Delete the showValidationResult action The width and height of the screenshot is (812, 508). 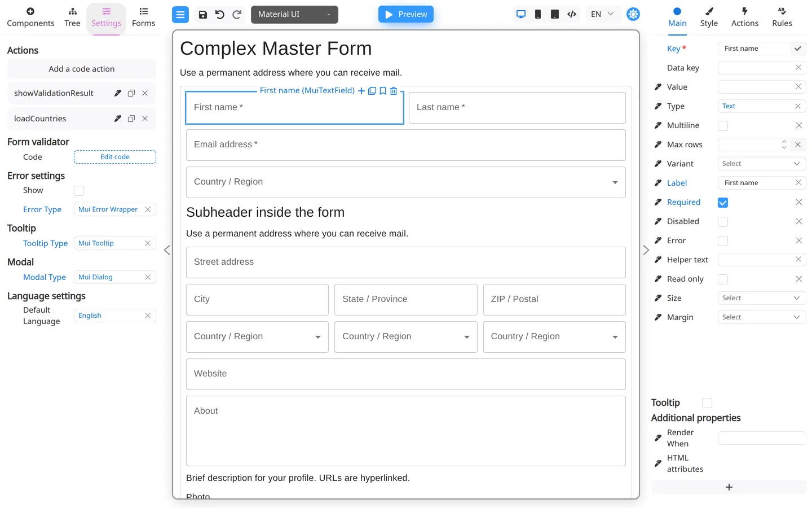click(145, 93)
